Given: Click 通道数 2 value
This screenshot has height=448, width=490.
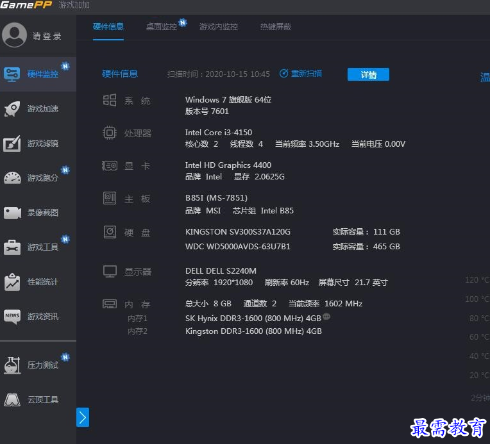Looking at the screenshot, I should [x=260, y=303].
